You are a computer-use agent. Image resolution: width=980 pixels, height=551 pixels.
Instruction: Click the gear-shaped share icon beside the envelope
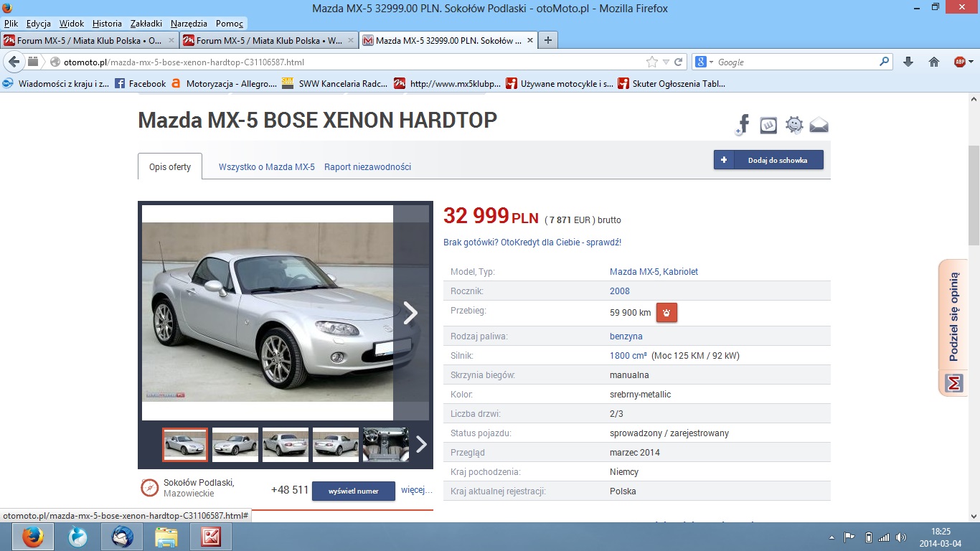794,125
